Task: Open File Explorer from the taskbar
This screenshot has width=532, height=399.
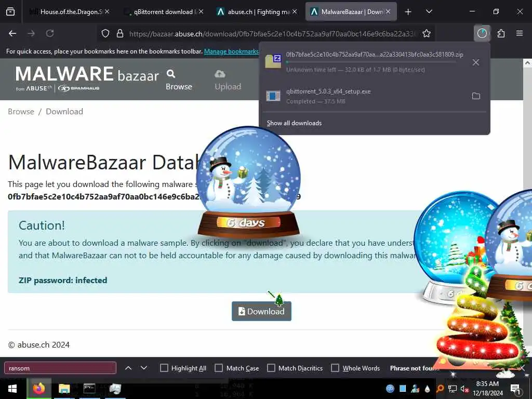Action: [64, 389]
